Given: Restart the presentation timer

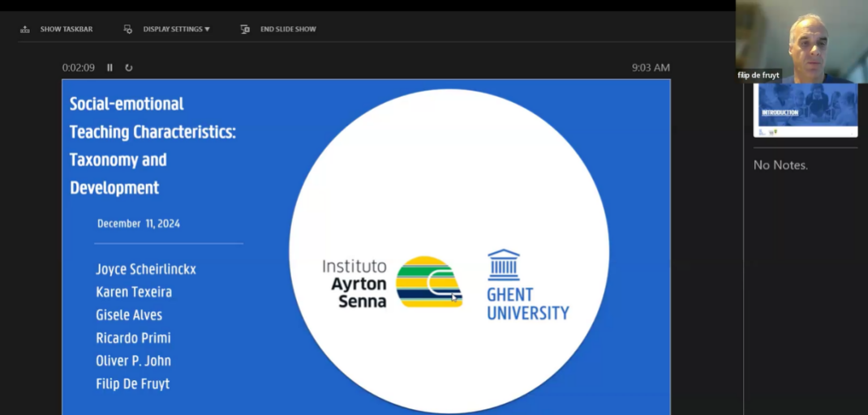Looking at the screenshot, I should click(128, 67).
